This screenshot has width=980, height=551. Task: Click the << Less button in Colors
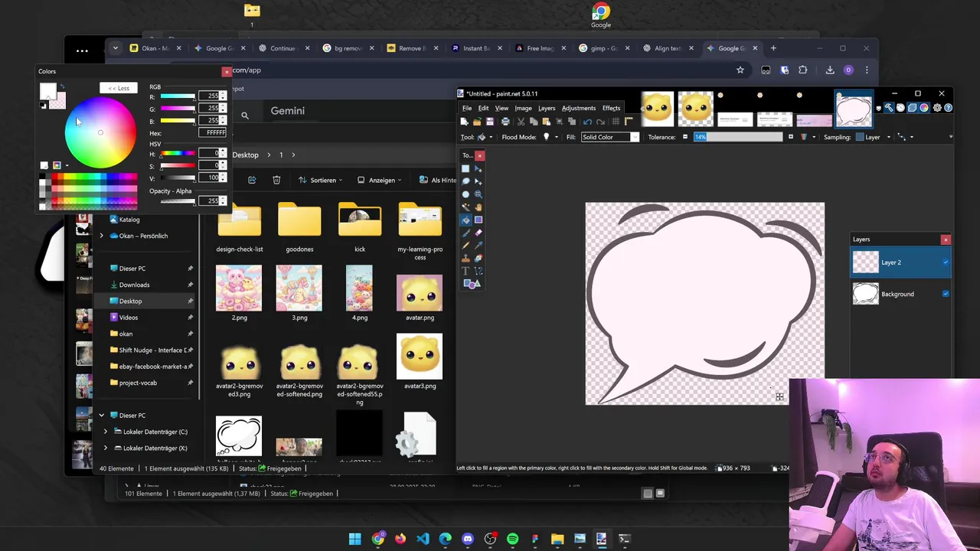(119, 88)
